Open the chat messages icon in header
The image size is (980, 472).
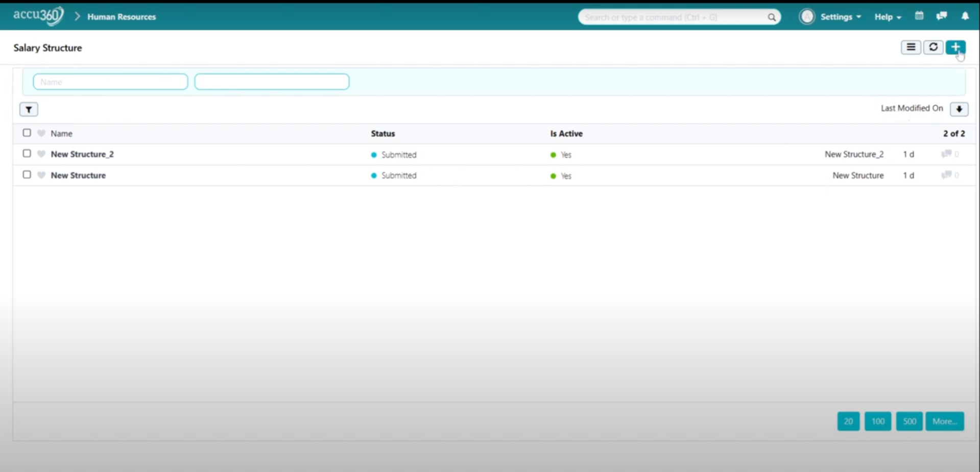(942, 16)
